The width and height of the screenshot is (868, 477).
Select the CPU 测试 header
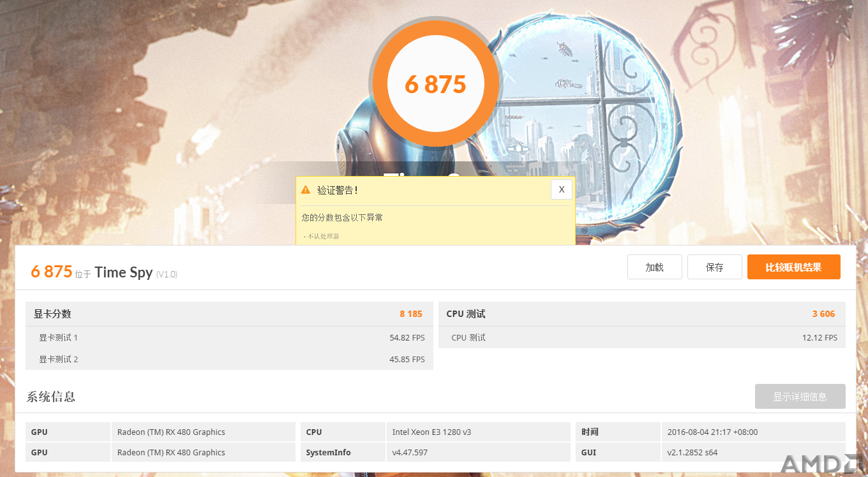tap(642, 314)
